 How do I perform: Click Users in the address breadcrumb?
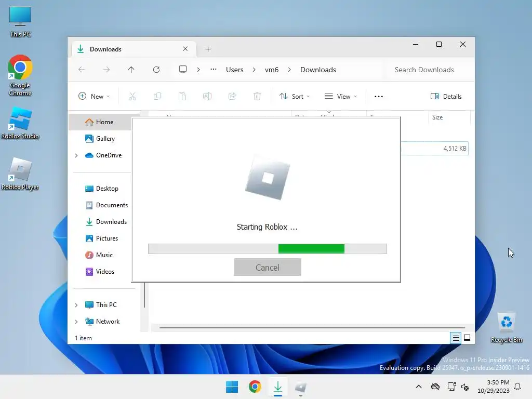point(235,70)
